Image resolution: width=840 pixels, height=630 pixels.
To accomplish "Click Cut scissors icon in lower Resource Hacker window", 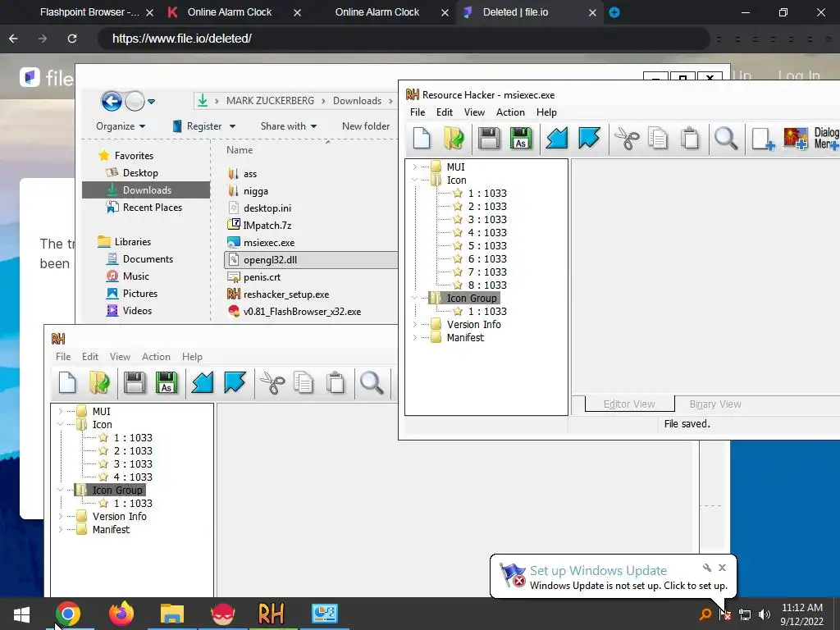I will [x=272, y=383].
